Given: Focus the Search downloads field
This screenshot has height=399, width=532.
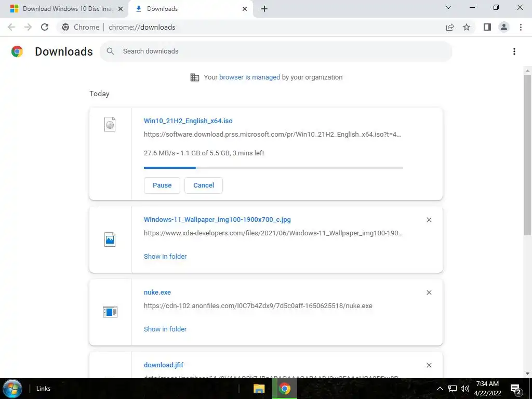Looking at the screenshot, I should [x=276, y=51].
